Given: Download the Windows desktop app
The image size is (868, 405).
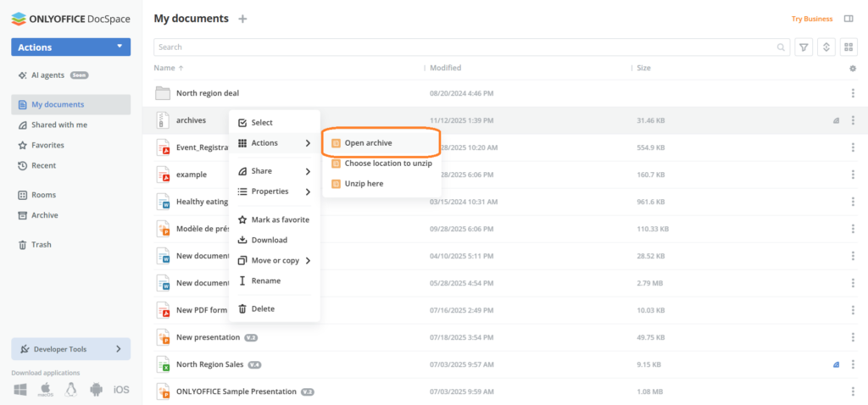Looking at the screenshot, I should pyautogui.click(x=20, y=390).
